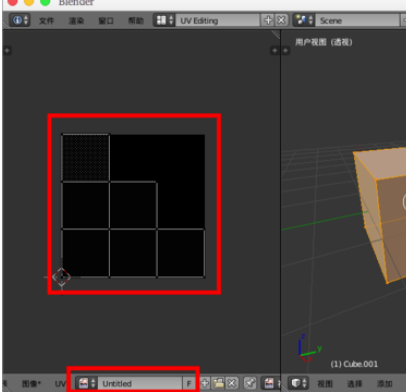406x392 pixels.
Task: Expand the 3D viewport tool shelf plus
Action: click(286, 50)
